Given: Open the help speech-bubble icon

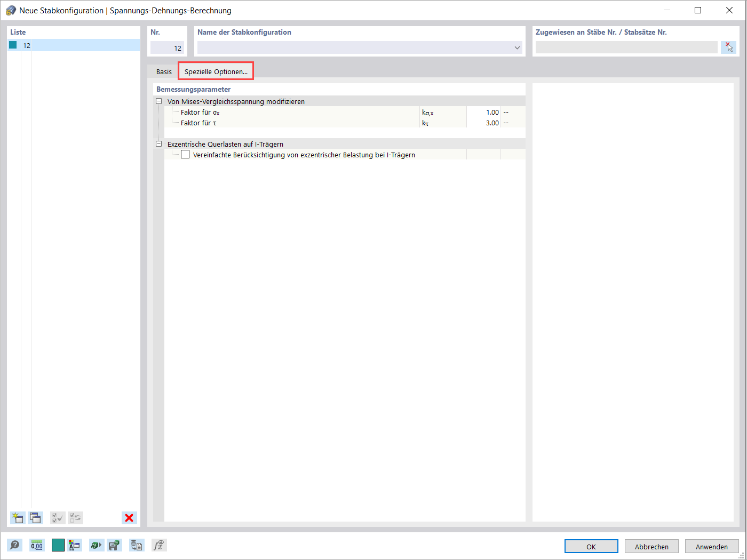Looking at the screenshot, I should pyautogui.click(x=15, y=545).
